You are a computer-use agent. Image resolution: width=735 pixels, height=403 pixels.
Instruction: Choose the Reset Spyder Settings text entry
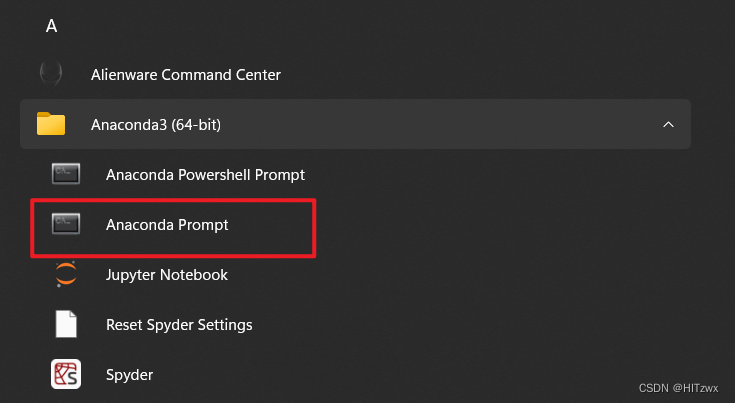click(179, 325)
